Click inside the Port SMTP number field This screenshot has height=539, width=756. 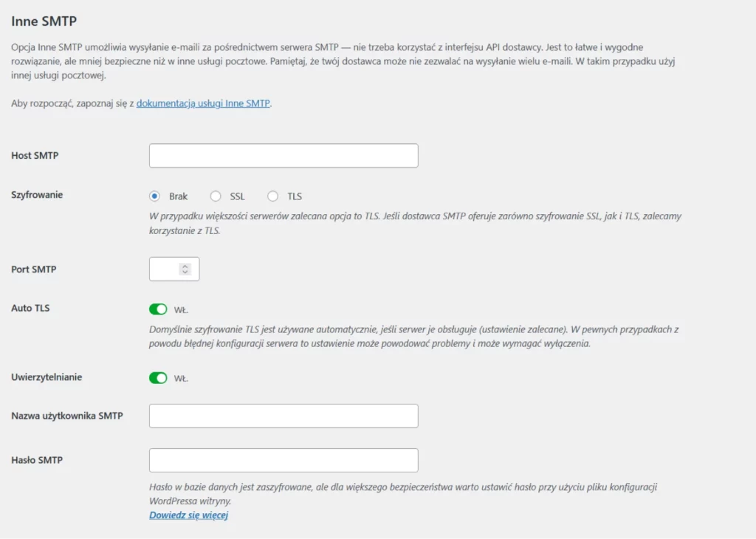pyautogui.click(x=166, y=268)
